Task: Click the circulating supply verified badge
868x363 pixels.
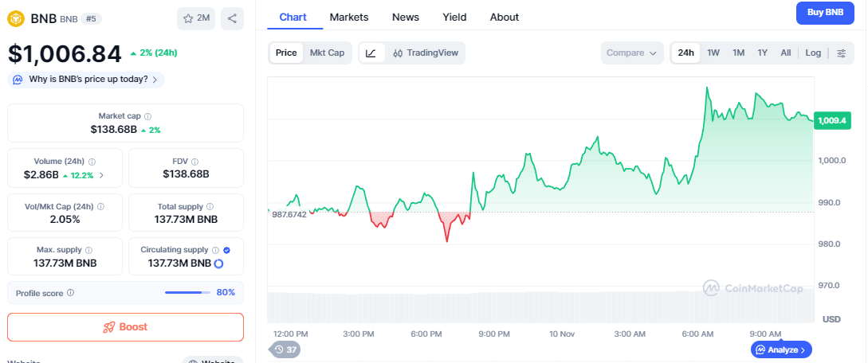Action: 226,250
